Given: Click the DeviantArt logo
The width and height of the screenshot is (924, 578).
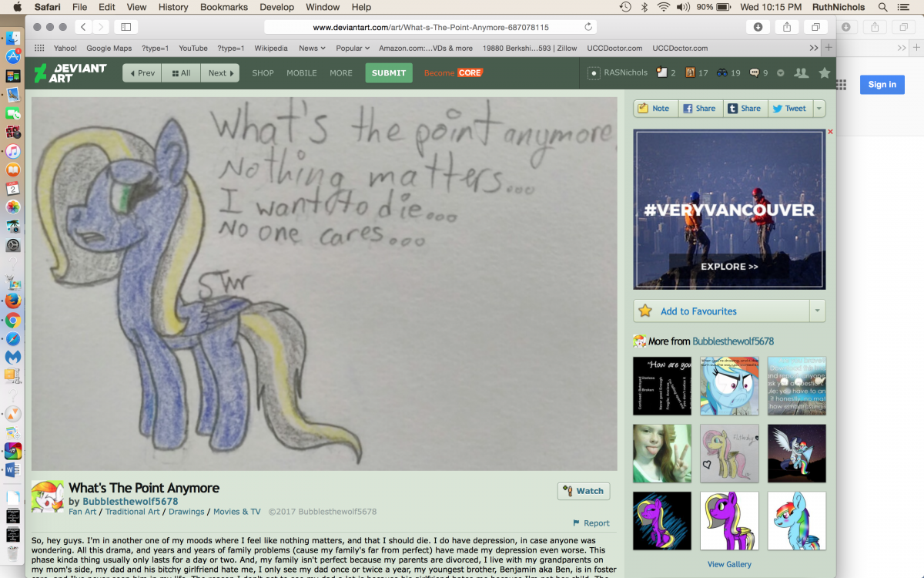Looking at the screenshot, I should 70,73.
